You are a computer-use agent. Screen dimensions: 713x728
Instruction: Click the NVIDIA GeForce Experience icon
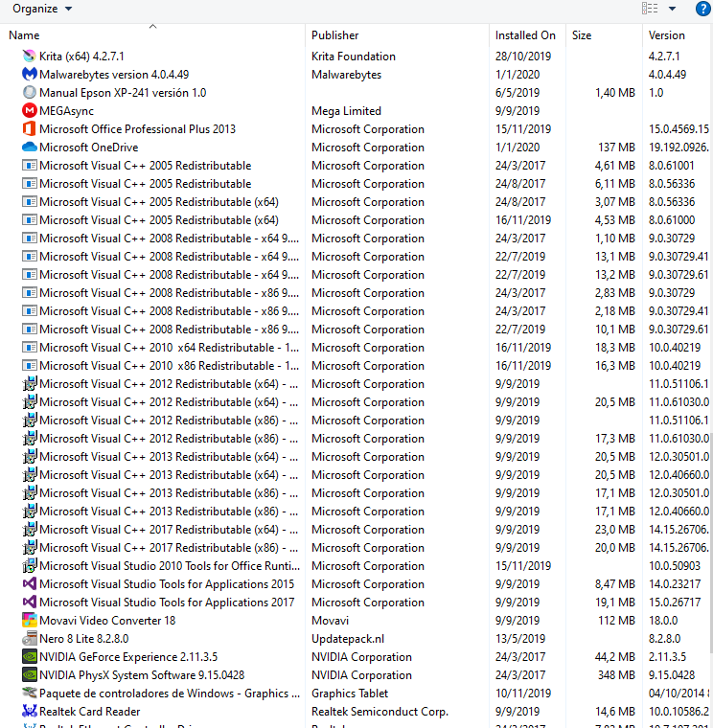[30, 656]
